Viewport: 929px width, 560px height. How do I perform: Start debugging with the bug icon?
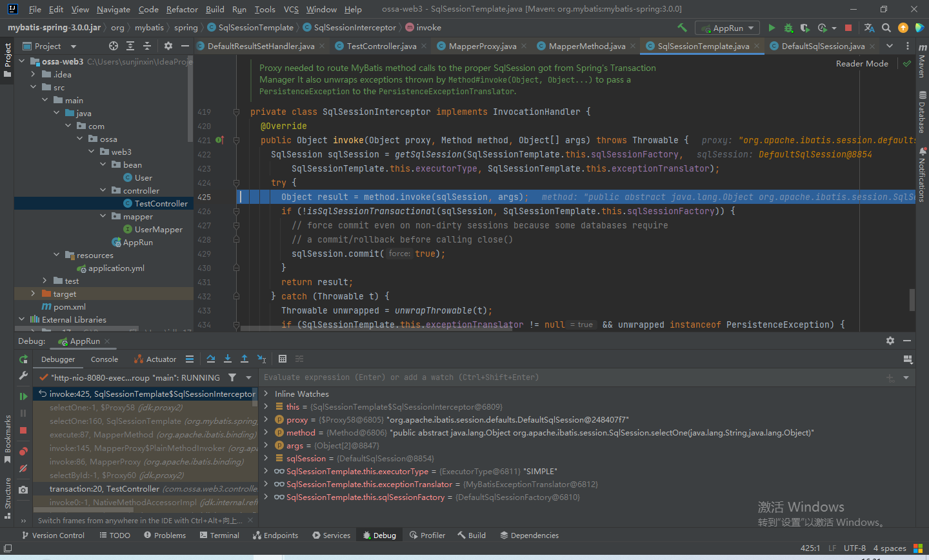point(788,28)
